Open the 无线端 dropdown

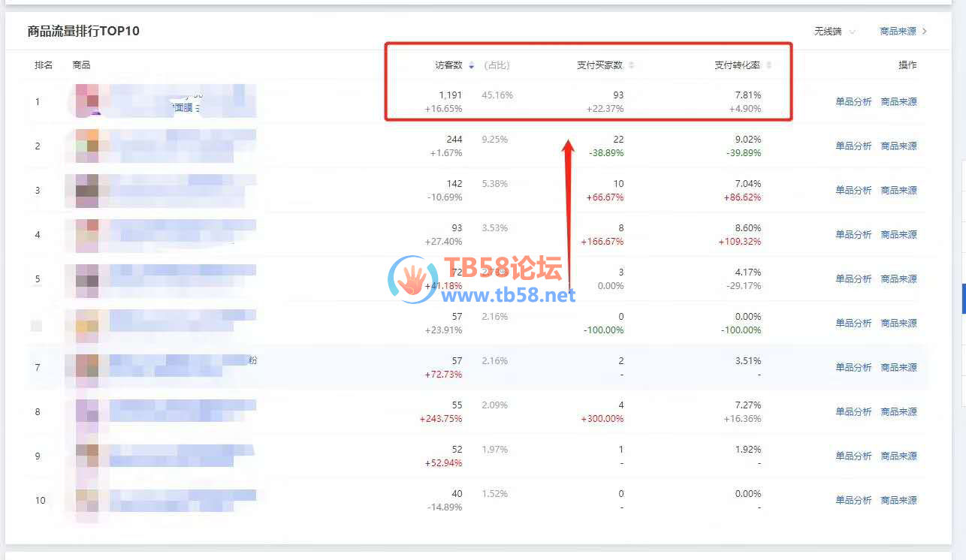coord(834,32)
